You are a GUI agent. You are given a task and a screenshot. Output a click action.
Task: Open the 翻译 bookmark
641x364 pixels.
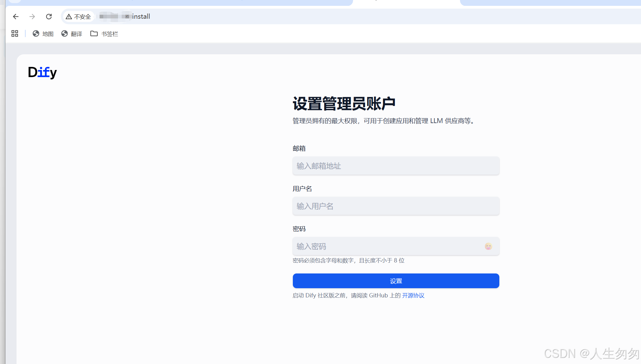click(x=72, y=34)
